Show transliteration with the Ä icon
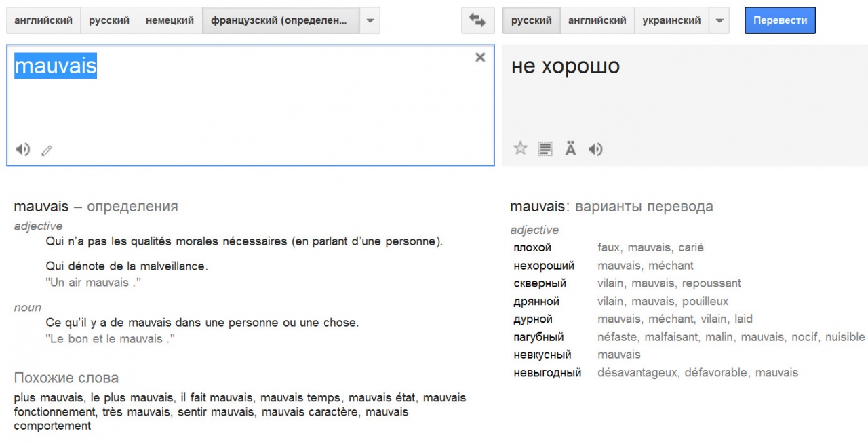The height and width of the screenshot is (444, 868). [570, 149]
